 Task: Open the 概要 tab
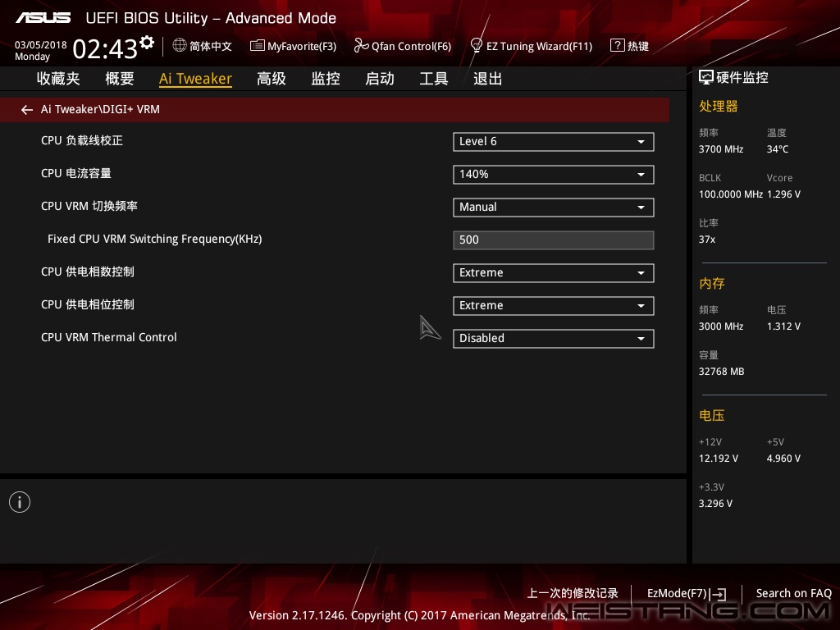point(120,79)
